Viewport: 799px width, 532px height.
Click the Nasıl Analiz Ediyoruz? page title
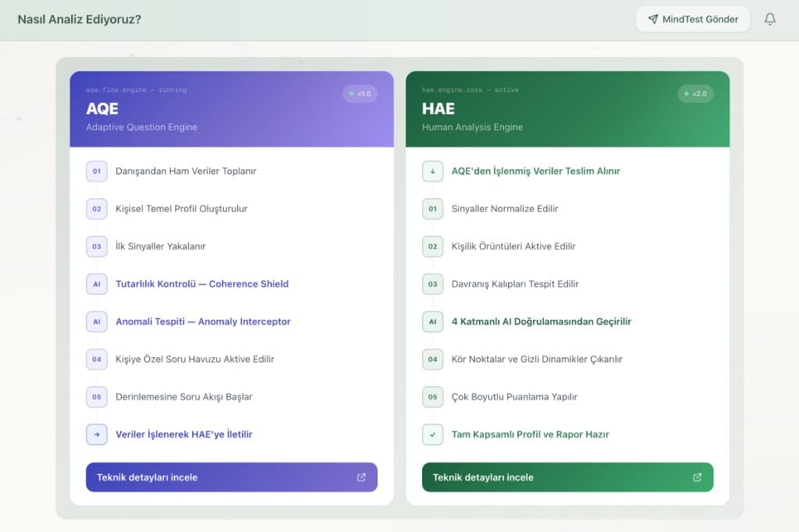click(x=80, y=20)
